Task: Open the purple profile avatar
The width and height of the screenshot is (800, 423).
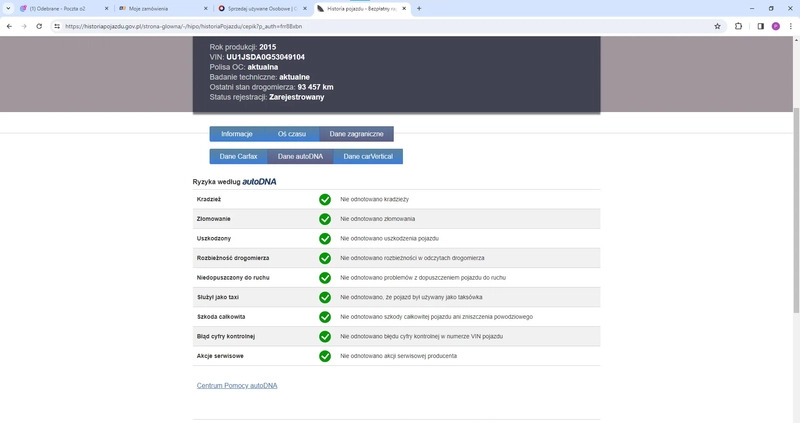Action: point(776,26)
